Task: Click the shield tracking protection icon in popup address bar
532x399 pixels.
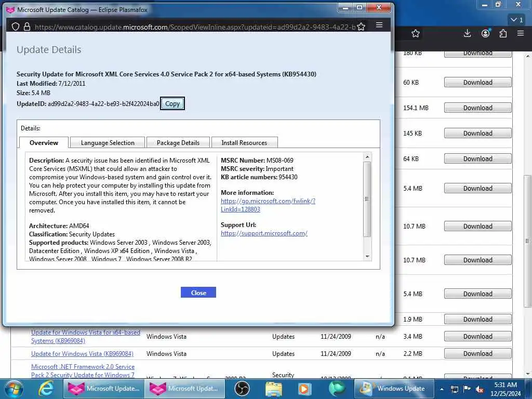Action: click(x=15, y=26)
